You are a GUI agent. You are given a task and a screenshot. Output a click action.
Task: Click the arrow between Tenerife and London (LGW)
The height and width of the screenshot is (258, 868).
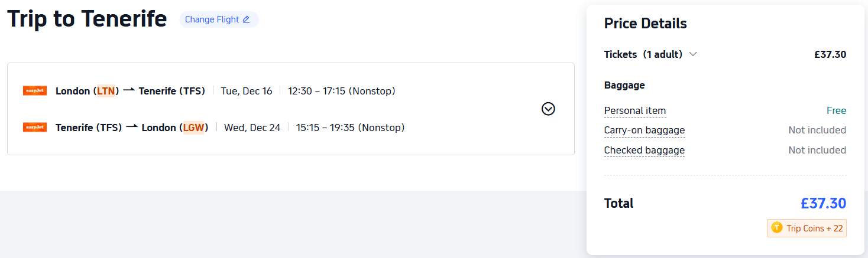(132, 127)
